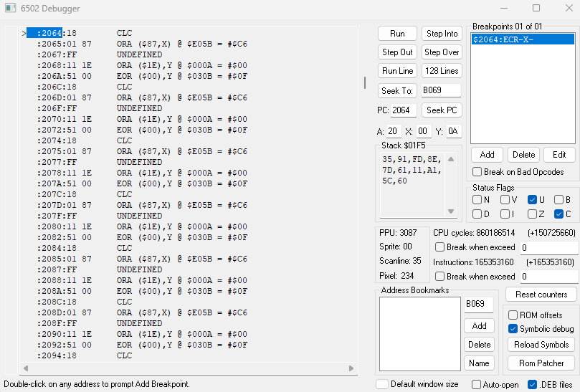Enable the ROM offsets option
Screen dimensions: 580x392
click(513, 315)
